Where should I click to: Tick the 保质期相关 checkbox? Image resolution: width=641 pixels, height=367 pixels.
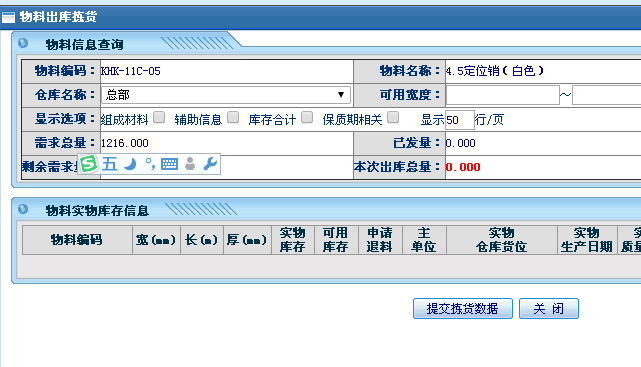(393, 118)
